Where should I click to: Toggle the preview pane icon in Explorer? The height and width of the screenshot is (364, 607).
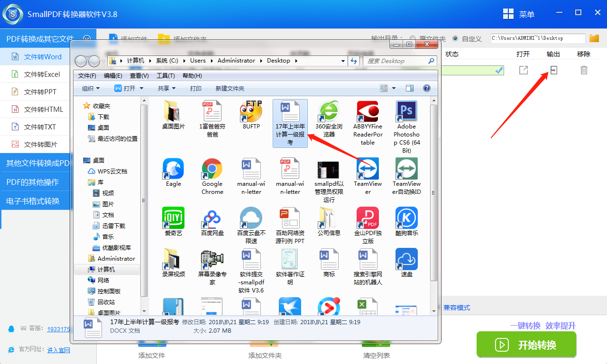pyautogui.click(x=410, y=88)
